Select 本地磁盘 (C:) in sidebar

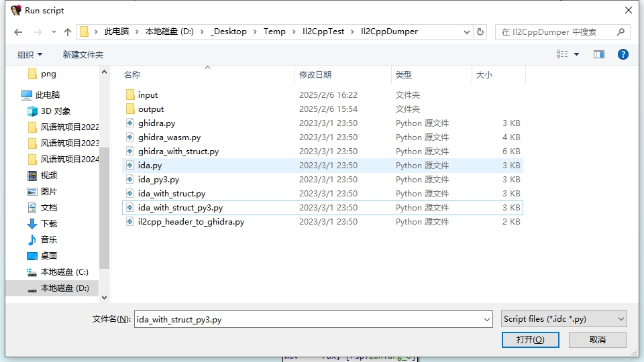click(x=64, y=272)
